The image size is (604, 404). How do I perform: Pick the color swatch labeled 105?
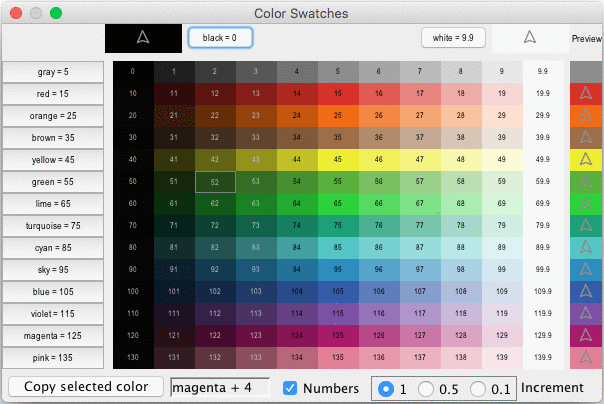(338, 291)
